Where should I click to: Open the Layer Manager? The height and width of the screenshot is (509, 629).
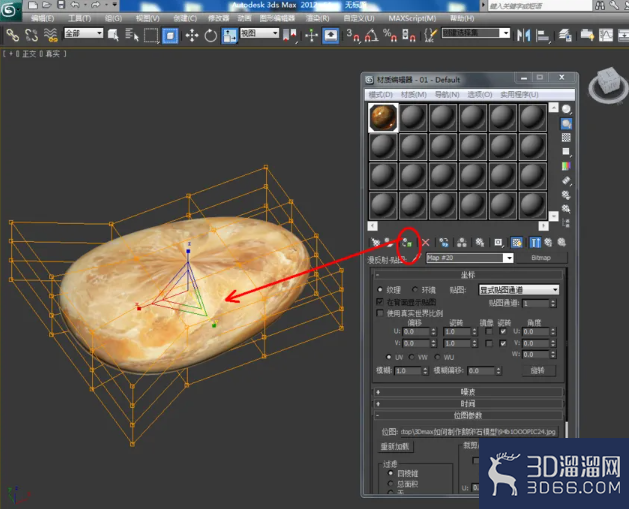click(x=565, y=35)
